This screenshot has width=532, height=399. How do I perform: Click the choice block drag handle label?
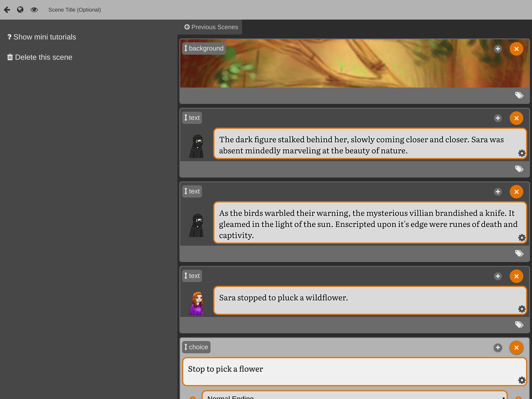click(x=196, y=347)
